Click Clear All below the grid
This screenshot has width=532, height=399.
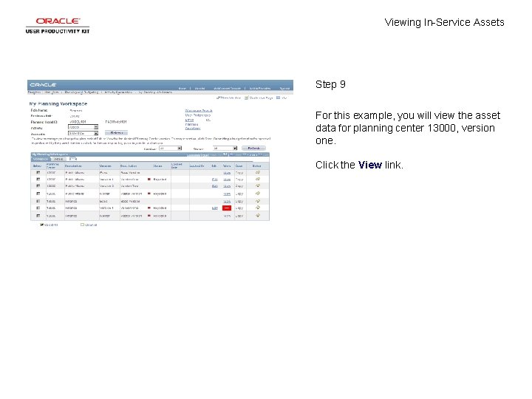[x=89, y=225]
